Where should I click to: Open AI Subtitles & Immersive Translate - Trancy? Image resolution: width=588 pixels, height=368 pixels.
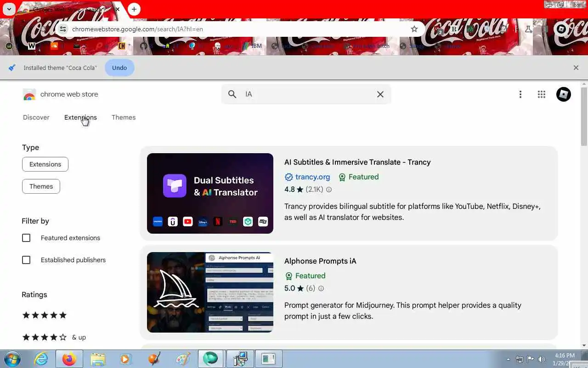click(357, 162)
